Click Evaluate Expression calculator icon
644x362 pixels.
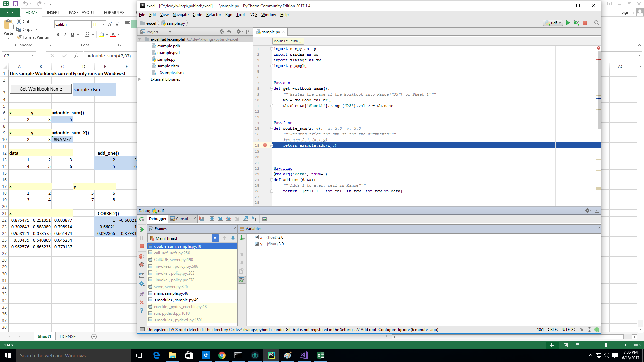264,219
